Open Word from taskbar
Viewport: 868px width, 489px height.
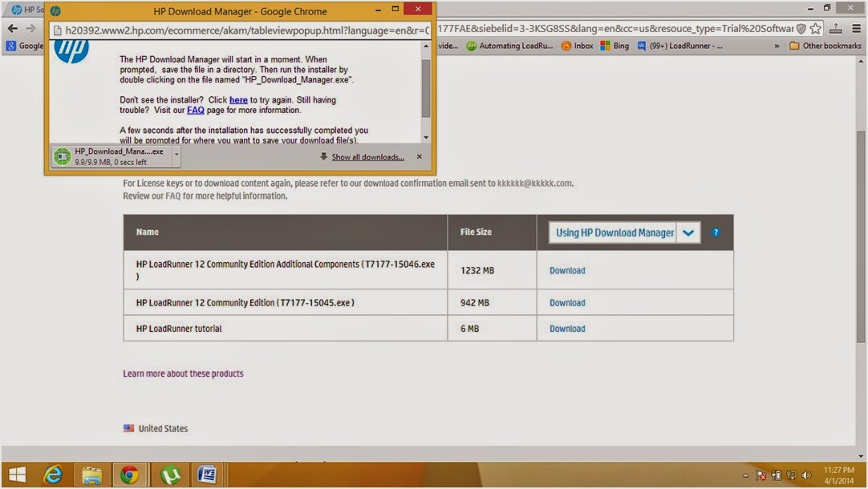[207, 475]
